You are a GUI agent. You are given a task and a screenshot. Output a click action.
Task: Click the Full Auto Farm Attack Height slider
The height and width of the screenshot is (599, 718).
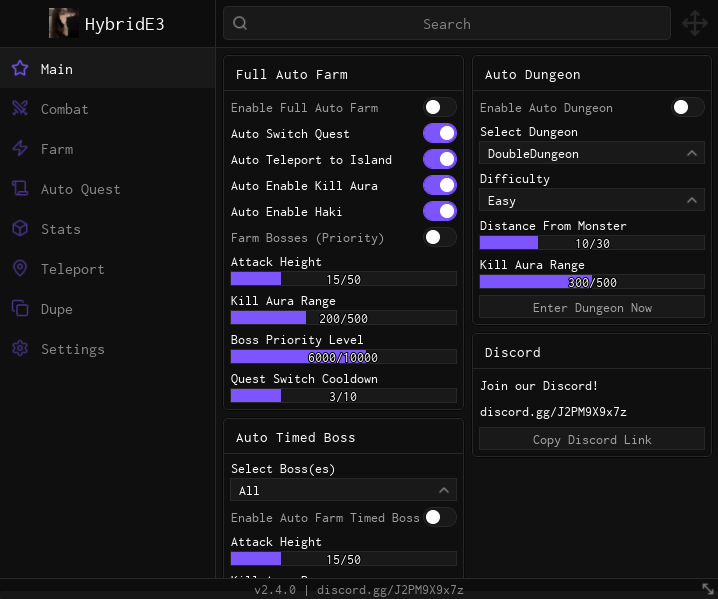pos(343,279)
